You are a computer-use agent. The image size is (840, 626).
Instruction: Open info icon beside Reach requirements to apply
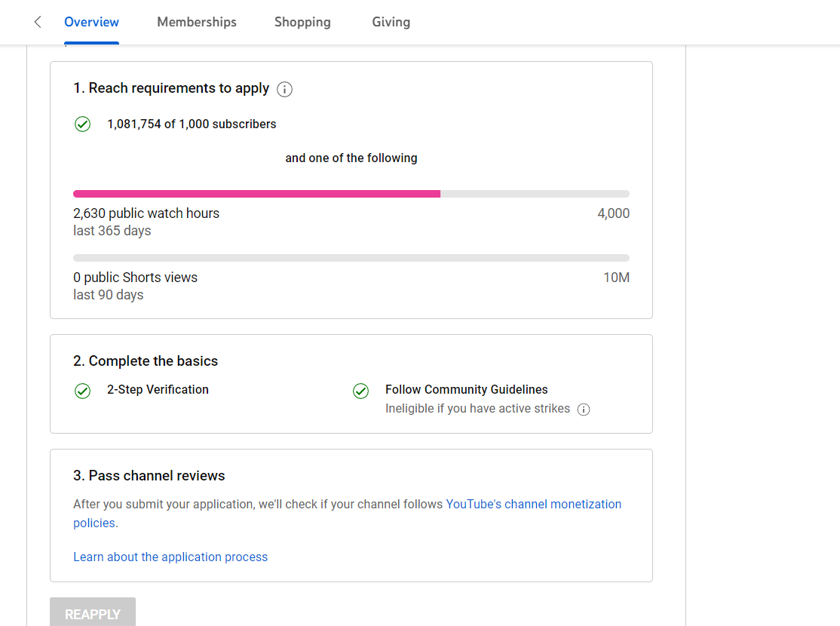(284, 90)
